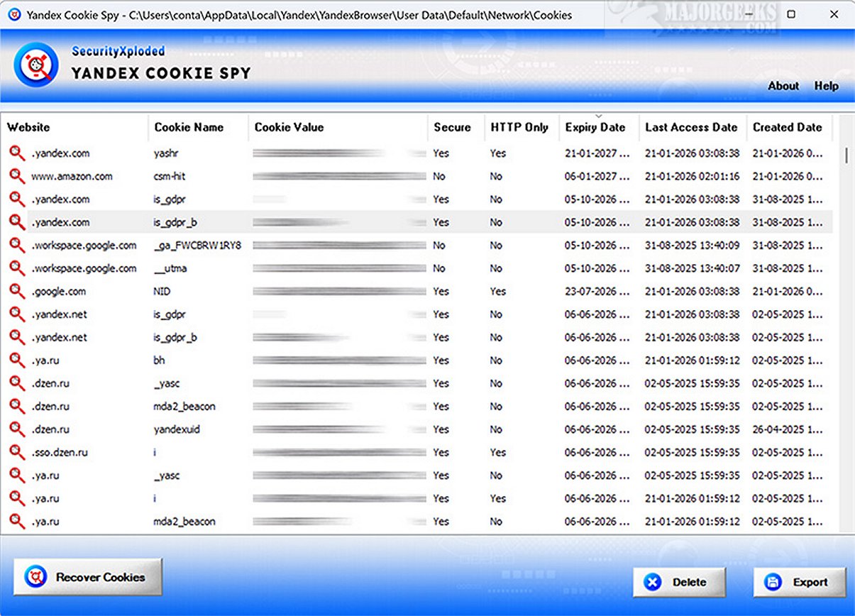Viewport: 855px width, 616px height.
Task: Click magnifier icon beside .google.com NID row
Action: click(17, 291)
